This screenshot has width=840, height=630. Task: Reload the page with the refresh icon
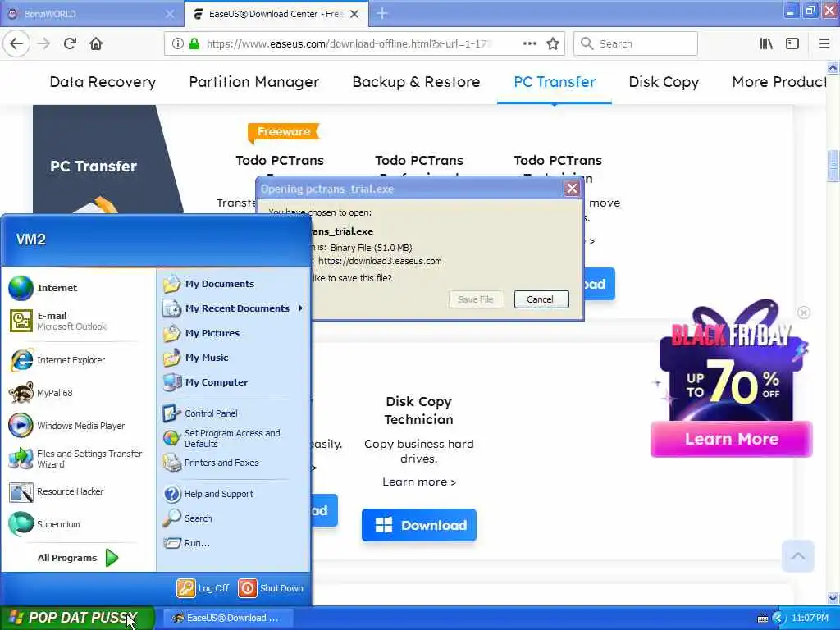[70, 44]
